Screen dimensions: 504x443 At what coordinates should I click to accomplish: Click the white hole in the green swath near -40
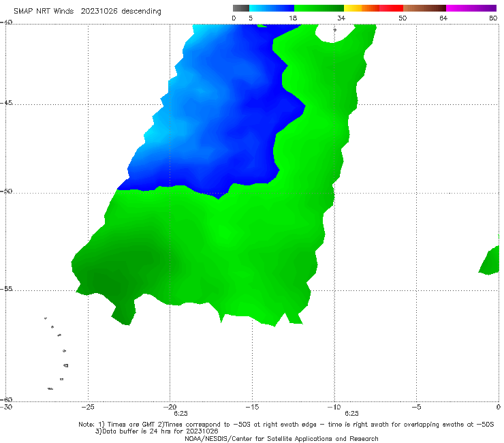coord(334,33)
